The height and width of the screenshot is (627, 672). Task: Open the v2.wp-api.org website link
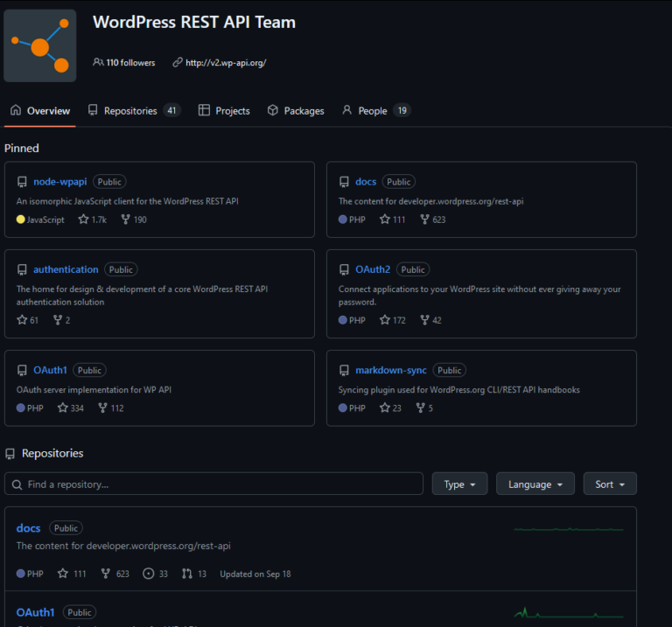(226, 63)
